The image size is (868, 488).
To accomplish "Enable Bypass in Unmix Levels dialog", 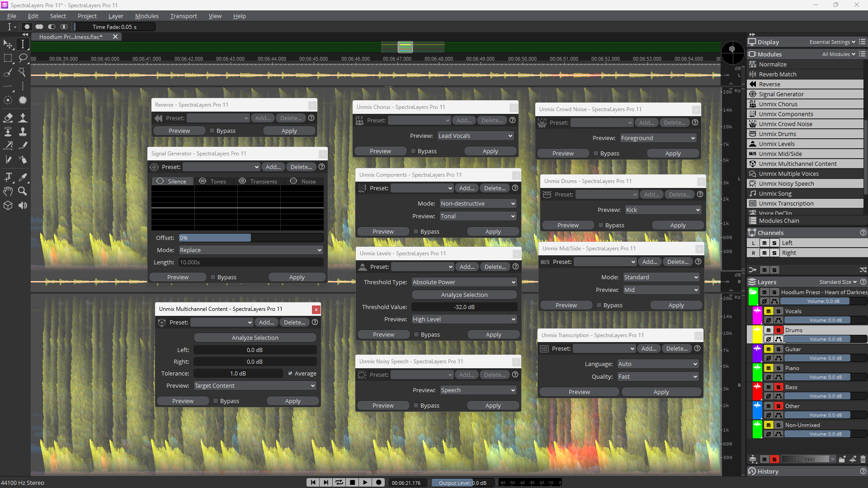I will [x=427, y=335].
